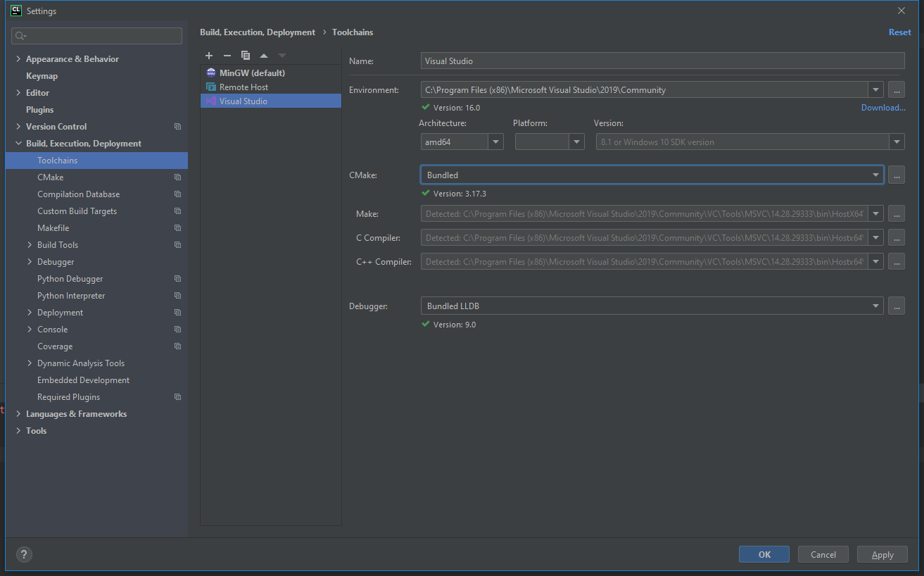
Task: Select the Remote Host toolchain
Action: tap(243, 87)
